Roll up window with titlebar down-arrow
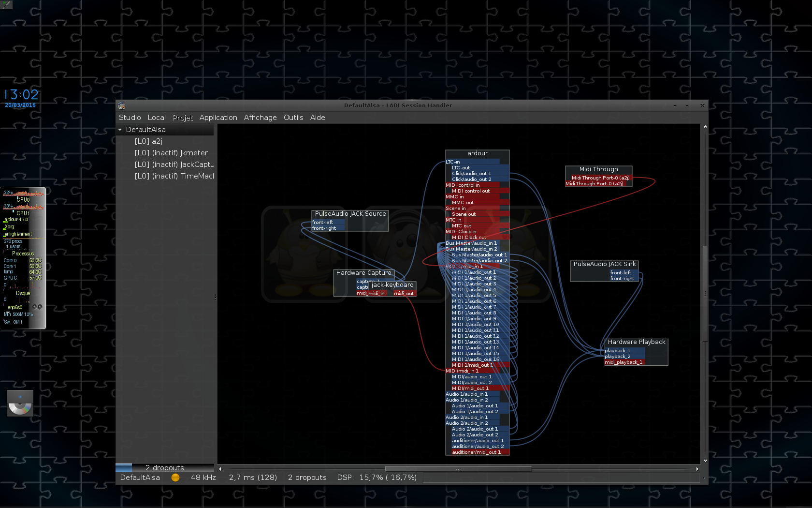 coord(675,105)
